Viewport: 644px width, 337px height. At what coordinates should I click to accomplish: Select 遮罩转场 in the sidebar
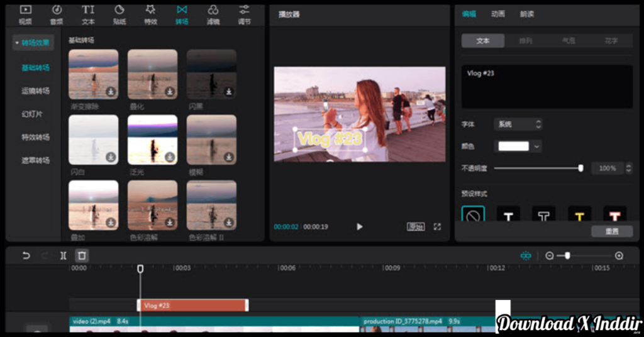[x=35, y=160]
